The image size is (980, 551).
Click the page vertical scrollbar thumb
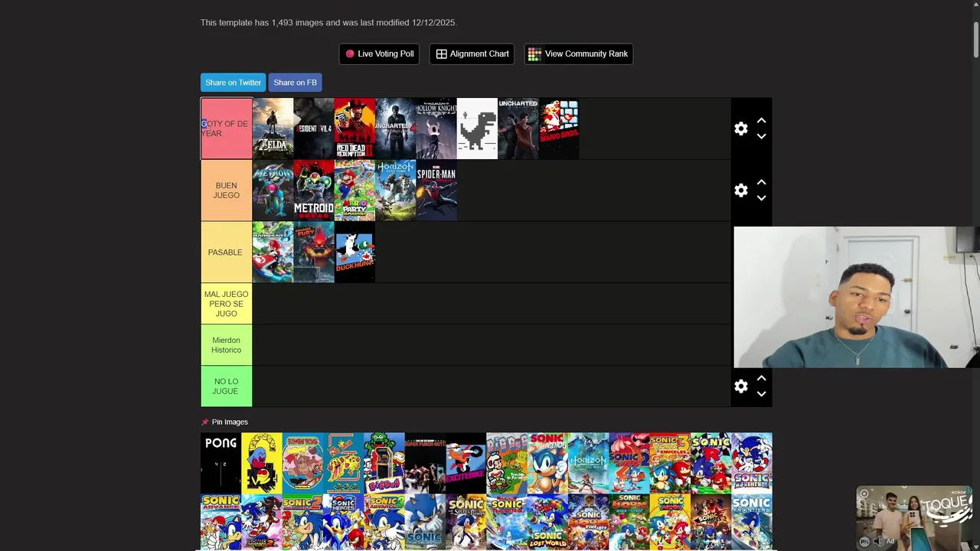975,38
